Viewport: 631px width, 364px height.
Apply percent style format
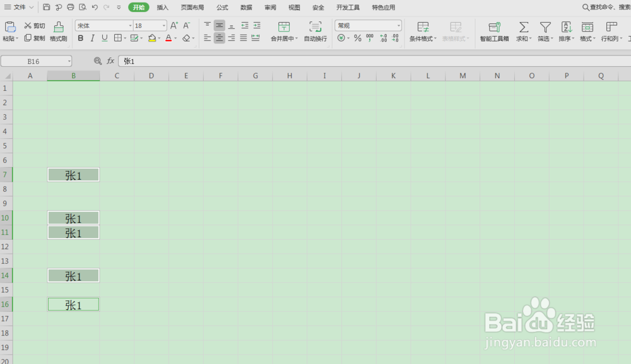(357, 38)
